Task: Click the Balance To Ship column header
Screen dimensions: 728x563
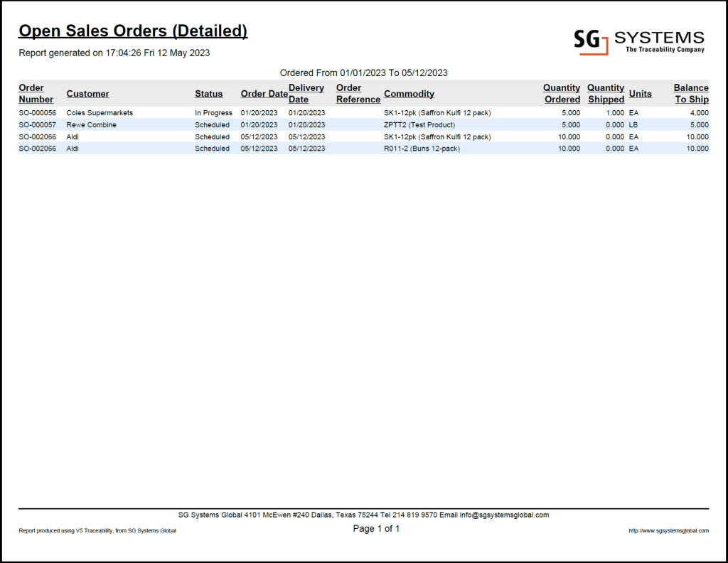Action: click(x=690, y=93)
